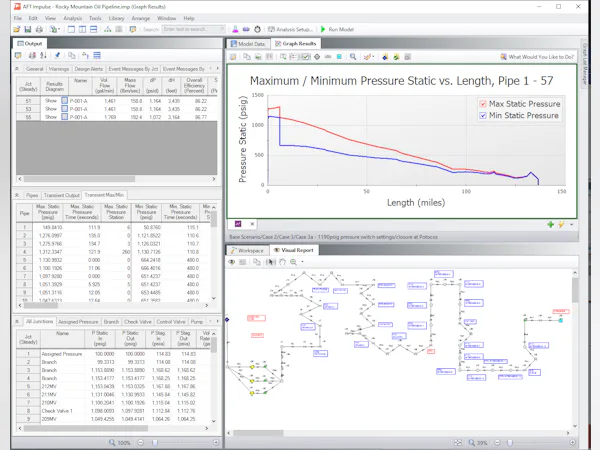Select the single window layout icon
The image size is (600, 450).
click(71, 29)
